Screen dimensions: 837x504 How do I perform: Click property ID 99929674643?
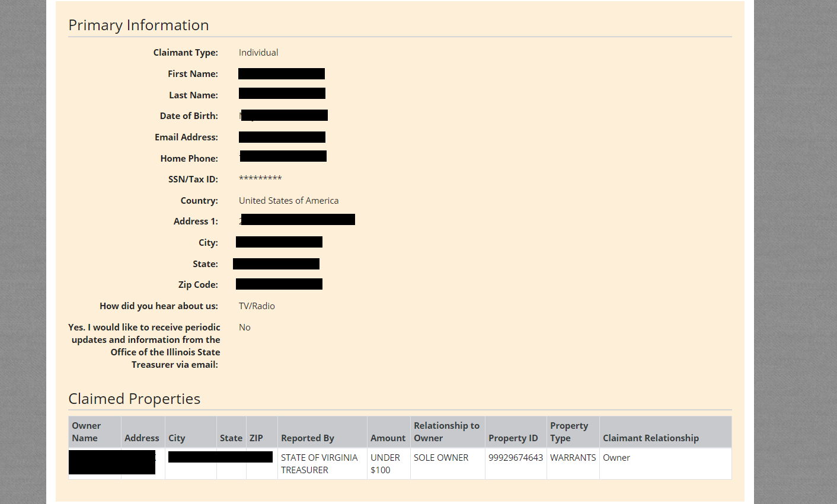point(515,457)
